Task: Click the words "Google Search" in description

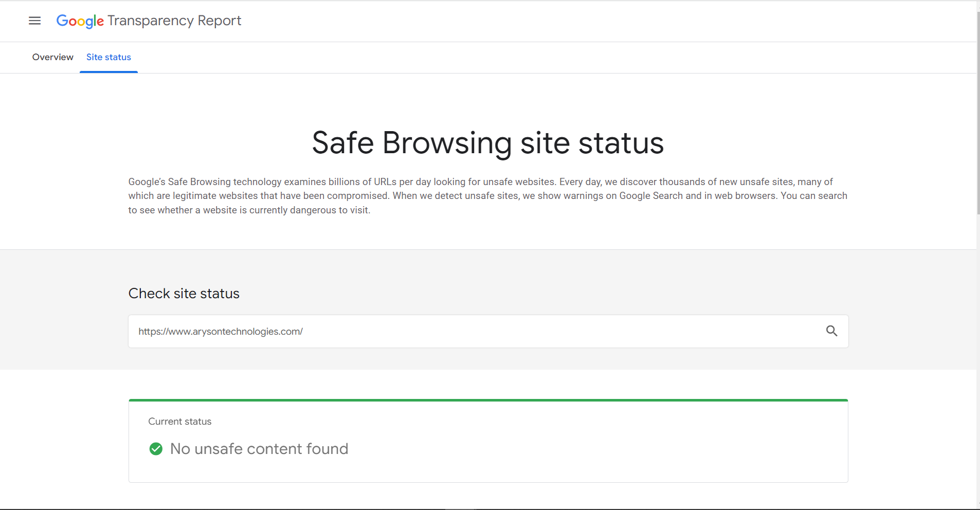Action: click(651, 196)
